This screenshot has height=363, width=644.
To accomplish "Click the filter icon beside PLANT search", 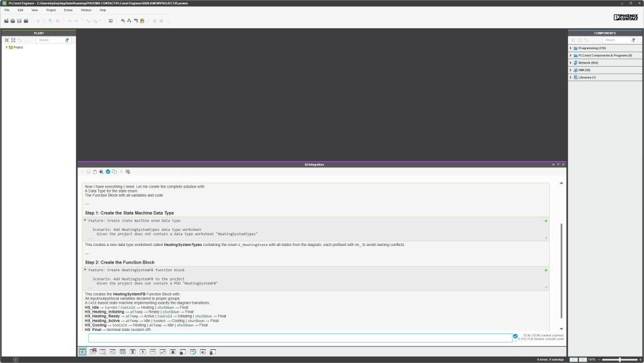I will coord(67,40).
